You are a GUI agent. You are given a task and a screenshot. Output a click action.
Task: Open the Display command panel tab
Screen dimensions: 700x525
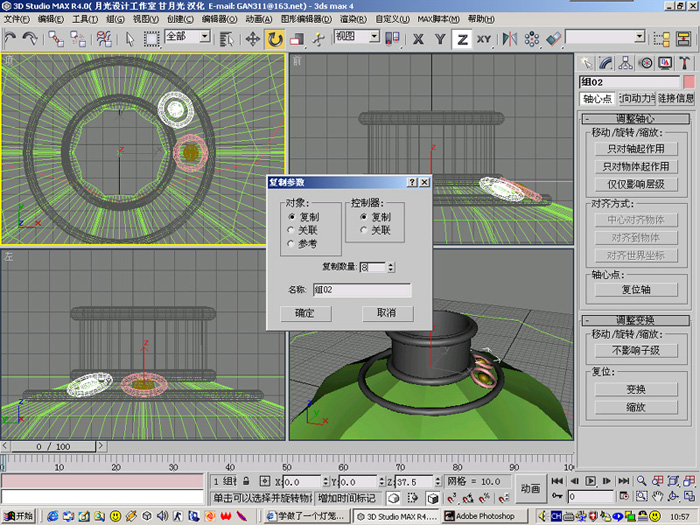[665, 63]
